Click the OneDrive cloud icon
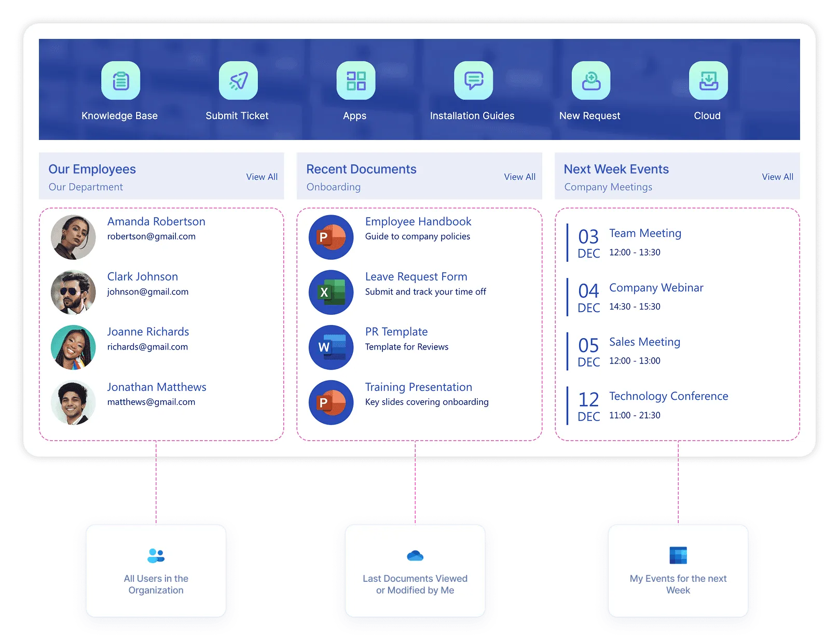Image resolution: width=839 pixels, height=644 pixels. [x=415, y=556]
